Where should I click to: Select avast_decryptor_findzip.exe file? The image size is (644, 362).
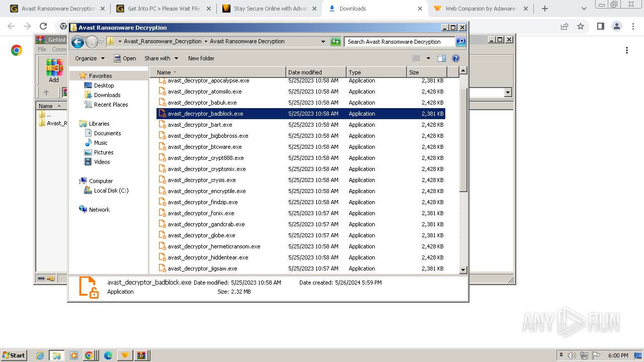click(x=301, y=202)
